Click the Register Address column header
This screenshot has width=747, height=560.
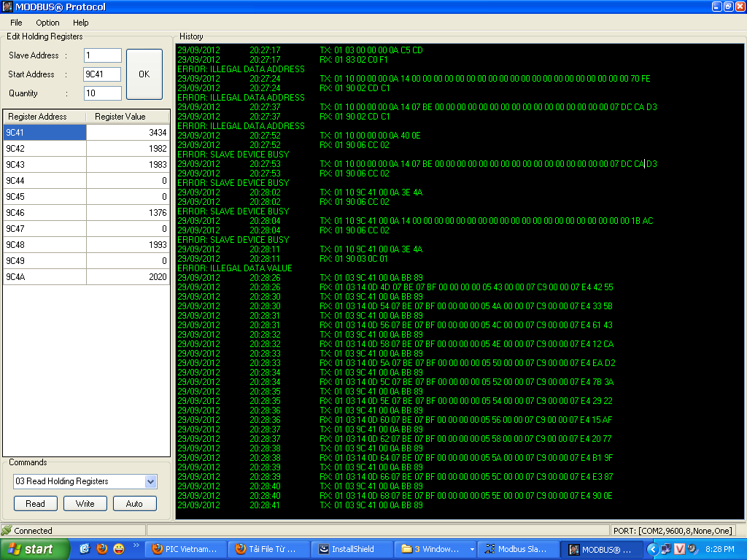[x=44, y=117]
